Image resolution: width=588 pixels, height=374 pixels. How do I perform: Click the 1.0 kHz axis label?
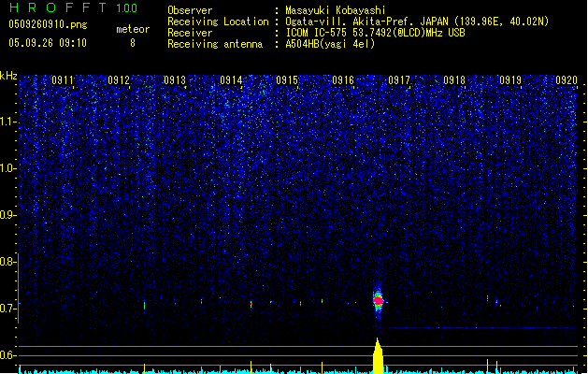[x=7, y=168]
